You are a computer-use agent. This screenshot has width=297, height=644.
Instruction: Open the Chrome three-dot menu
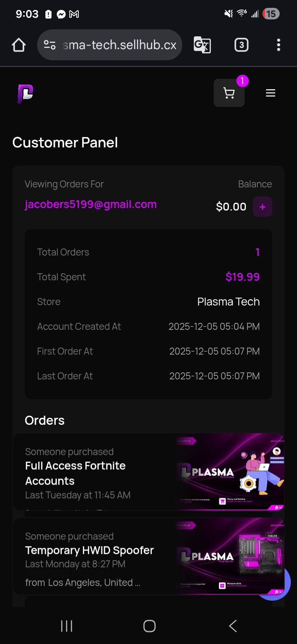(x=279, y=45)
